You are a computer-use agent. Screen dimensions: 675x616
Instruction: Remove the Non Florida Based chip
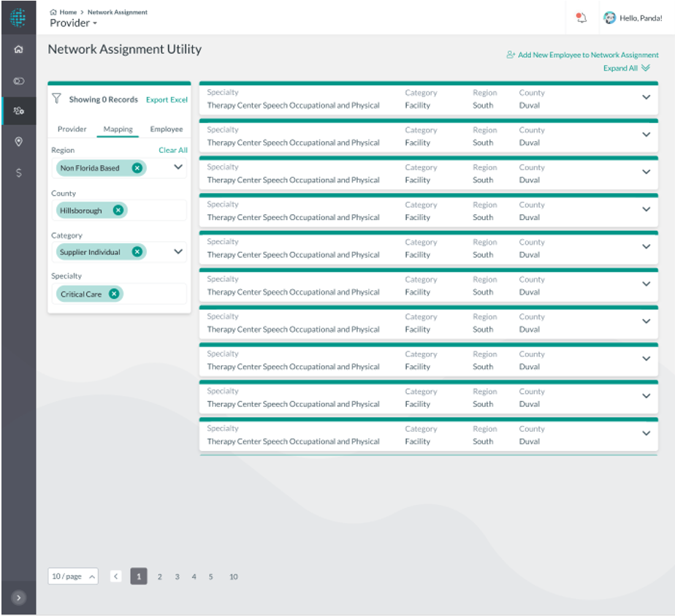tap(137, 168)
